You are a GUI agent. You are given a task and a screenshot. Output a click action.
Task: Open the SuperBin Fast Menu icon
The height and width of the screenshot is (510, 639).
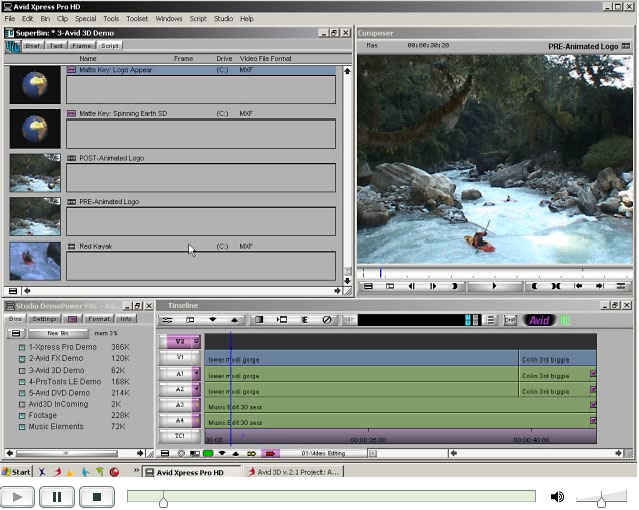13,291
